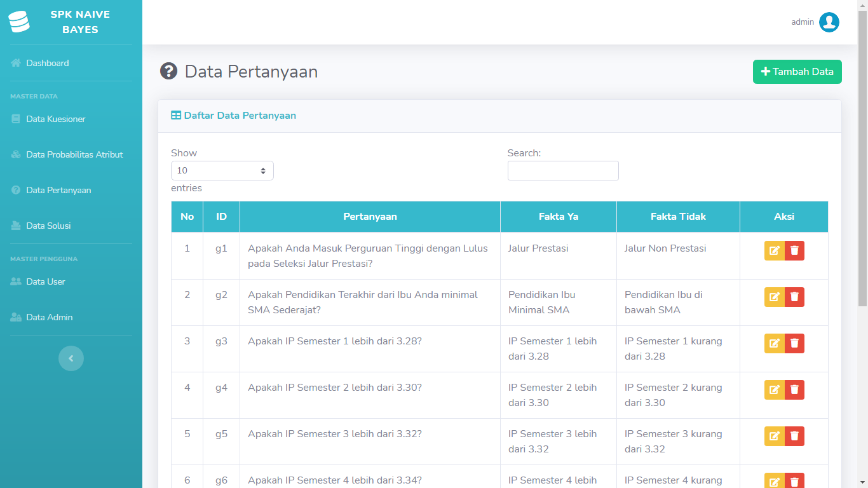Sort table by the Fakta Ya header
Viewport: 868px width, 488px height.
(559, 217)
